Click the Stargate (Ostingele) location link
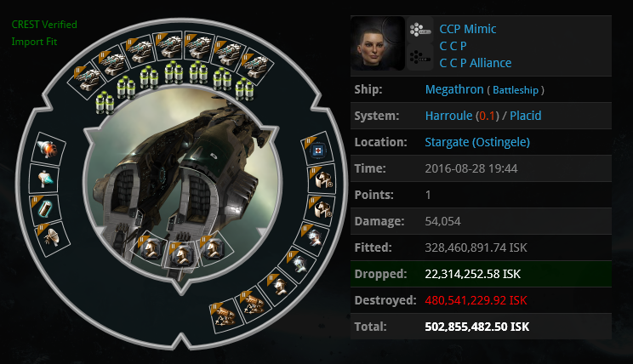 point(477,142)
